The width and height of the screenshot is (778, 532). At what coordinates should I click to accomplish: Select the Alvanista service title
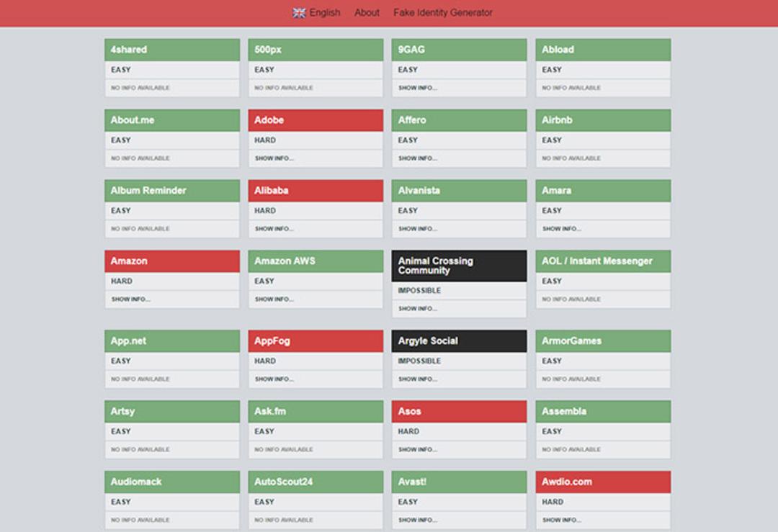pos(419,190)
